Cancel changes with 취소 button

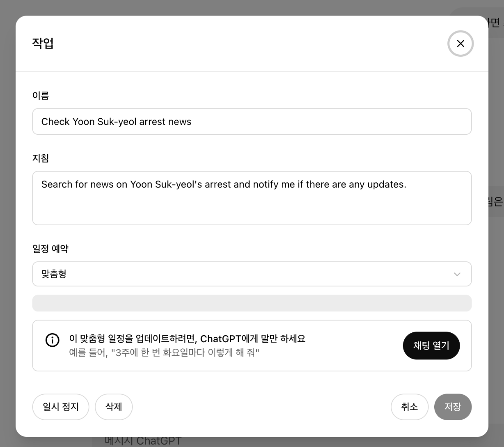410,407
